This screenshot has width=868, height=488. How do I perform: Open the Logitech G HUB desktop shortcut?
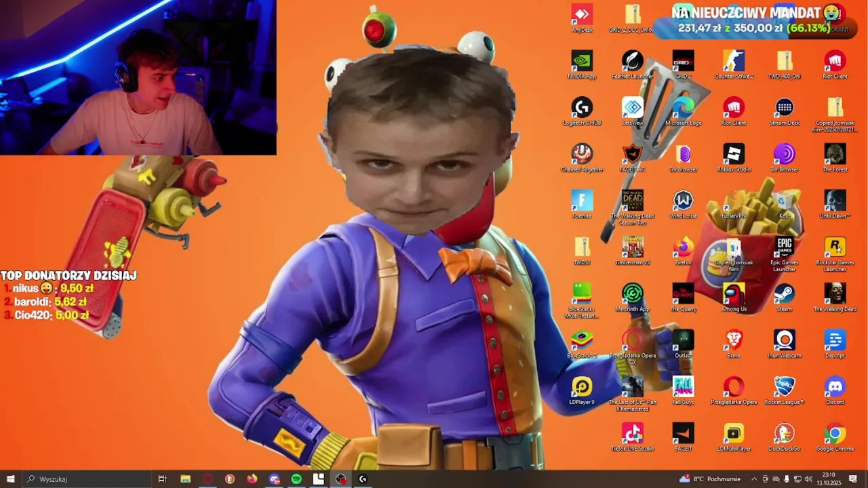(x=582, y=112)
